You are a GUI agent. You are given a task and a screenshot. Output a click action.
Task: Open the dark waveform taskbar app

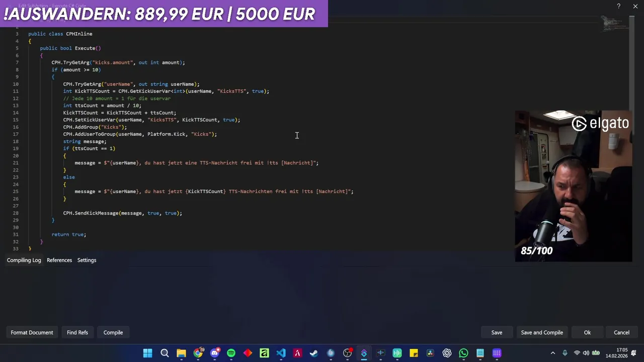[x=380, y=353]
